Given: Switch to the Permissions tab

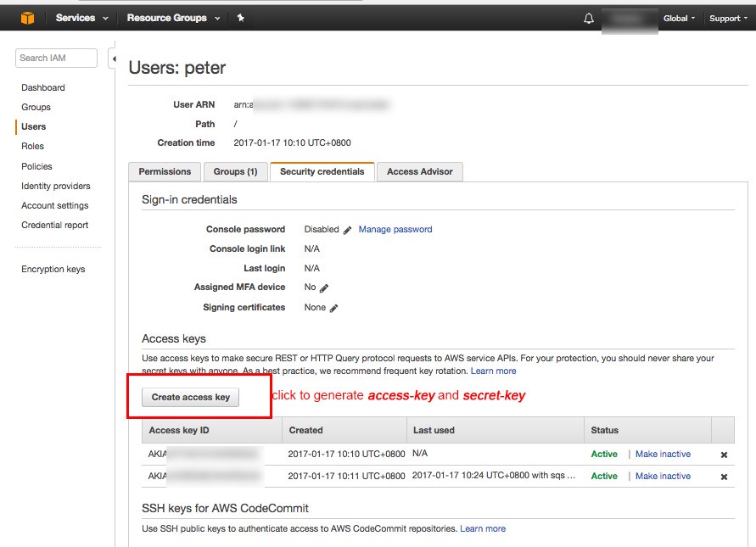Looking at the screenshot, I should (x=165, y=171).
